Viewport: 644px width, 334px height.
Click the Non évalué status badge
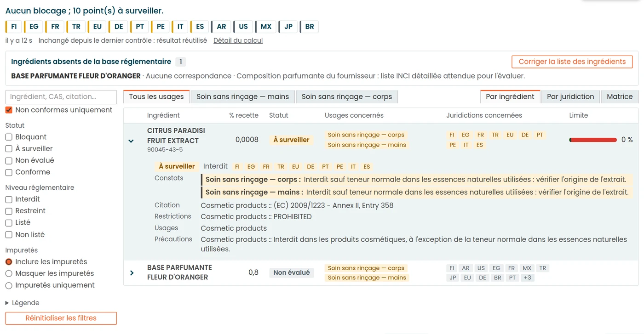click(292, 273)
